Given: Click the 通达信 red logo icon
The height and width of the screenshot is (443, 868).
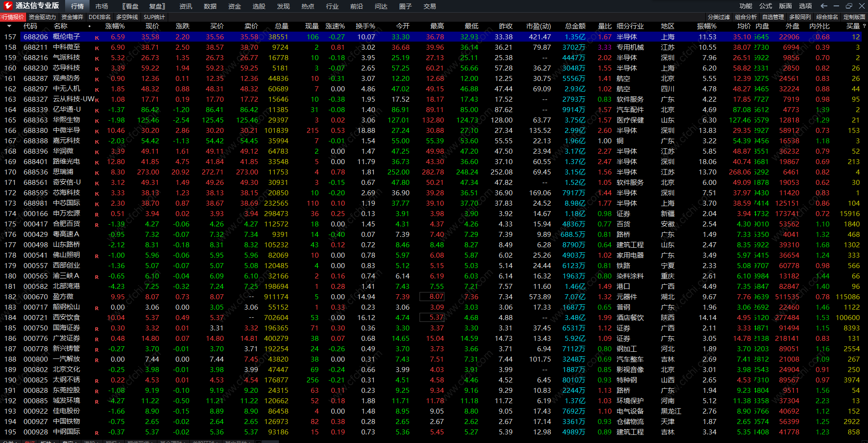Looking at the screenshot, I should (x=8, y=5).
